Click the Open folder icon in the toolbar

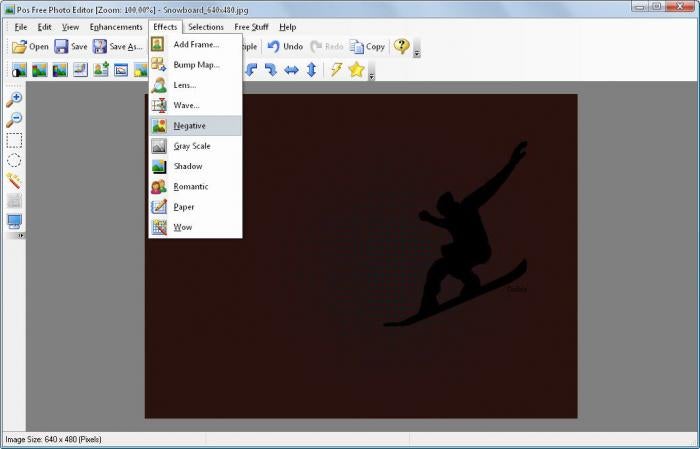(x=19, y=46)
